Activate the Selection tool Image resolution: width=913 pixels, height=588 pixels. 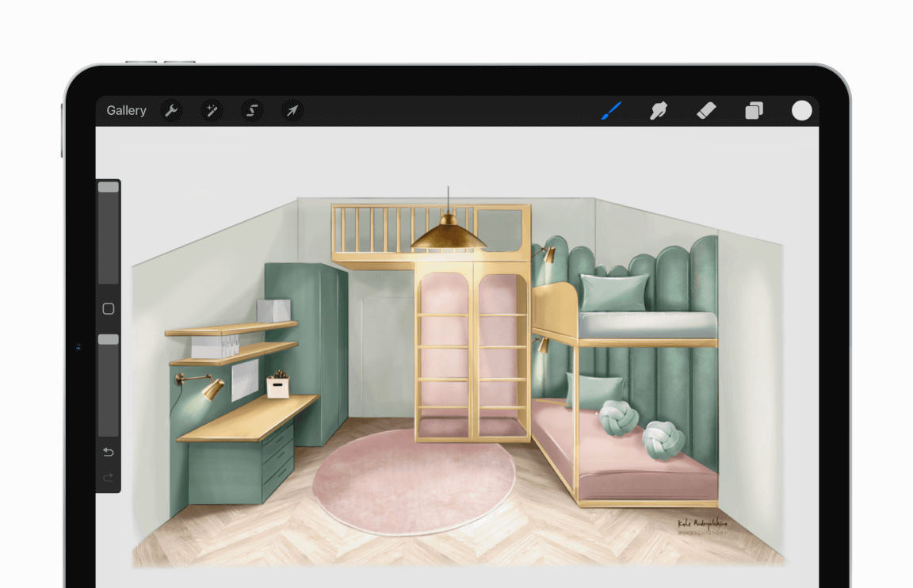coord(252,110)
